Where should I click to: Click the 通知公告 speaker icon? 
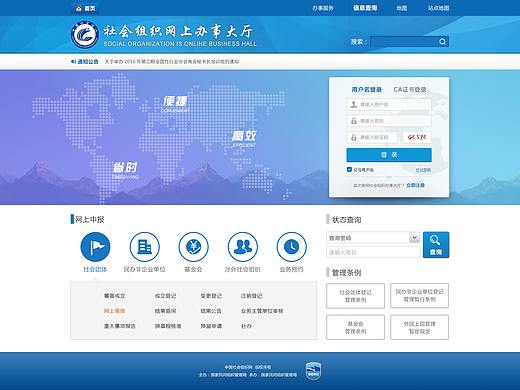pyautogui.click(x=73, y=62)
